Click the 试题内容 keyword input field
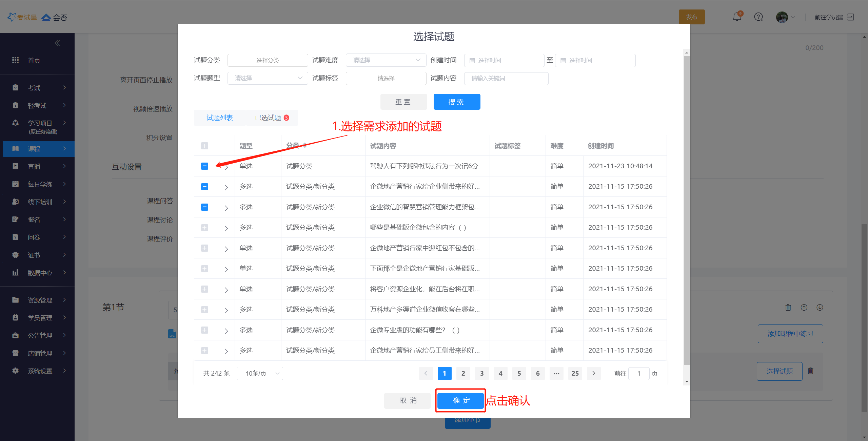Image resolution: width=868 pixels, height=441 pixels. (506, 79)
